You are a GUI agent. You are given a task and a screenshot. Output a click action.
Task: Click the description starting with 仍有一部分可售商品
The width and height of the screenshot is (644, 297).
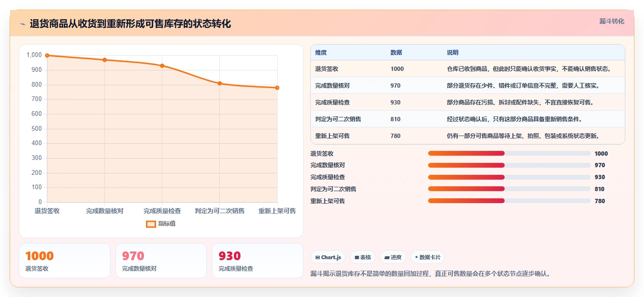(x=523, y=136)
